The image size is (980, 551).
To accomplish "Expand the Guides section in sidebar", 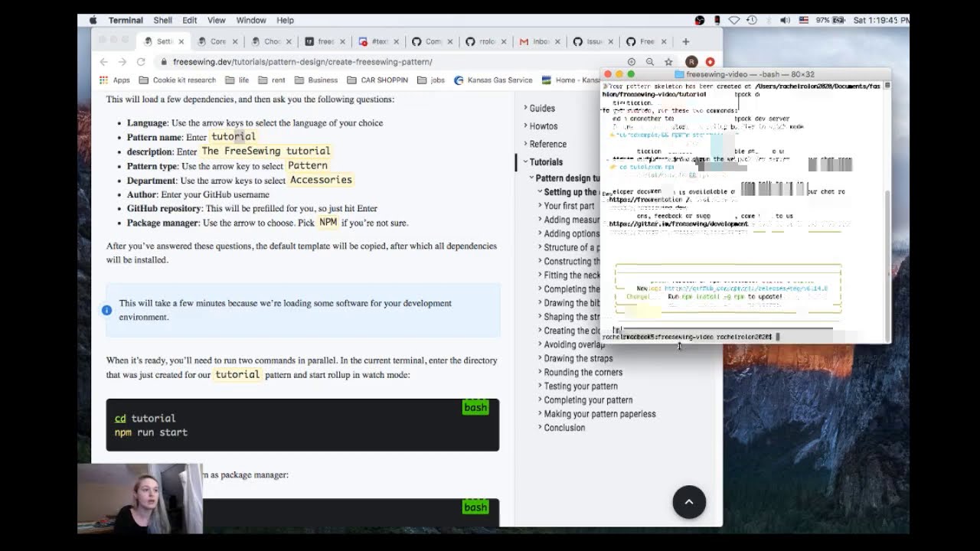I will (541, 109).
